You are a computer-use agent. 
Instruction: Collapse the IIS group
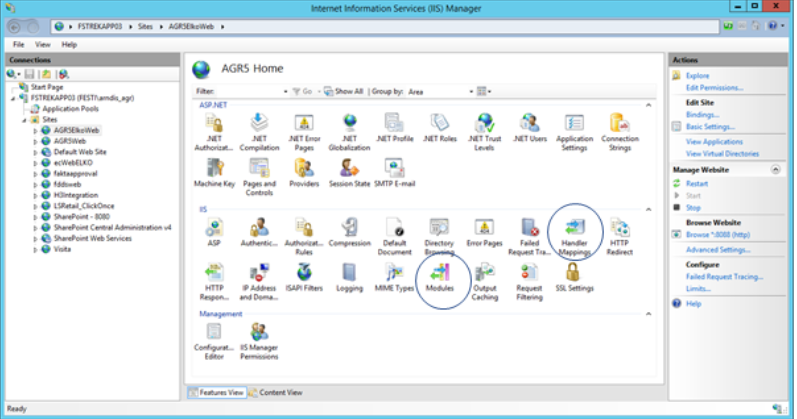tap(649, 209)
